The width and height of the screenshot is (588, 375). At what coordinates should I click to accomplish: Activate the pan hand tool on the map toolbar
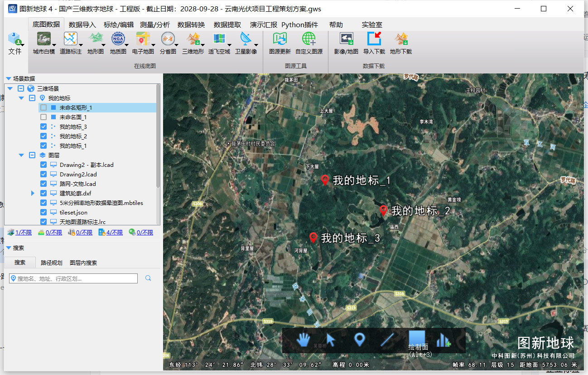303,340
